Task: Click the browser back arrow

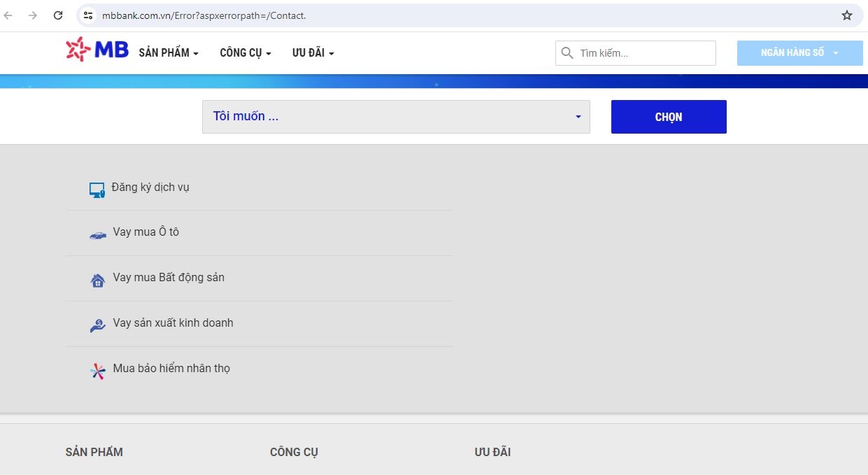Action: [x=8, y=15]
